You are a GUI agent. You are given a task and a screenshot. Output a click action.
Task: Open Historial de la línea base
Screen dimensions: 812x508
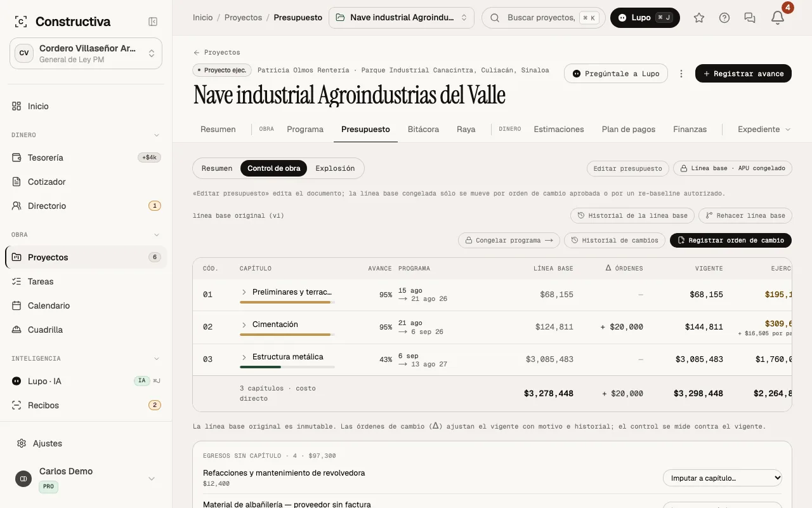[632, 215]
